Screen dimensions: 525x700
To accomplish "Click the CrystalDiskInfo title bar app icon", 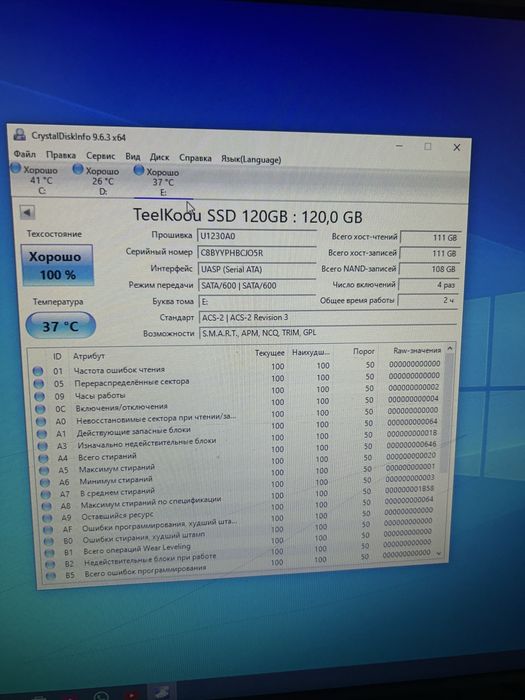I will pos(20,134).
